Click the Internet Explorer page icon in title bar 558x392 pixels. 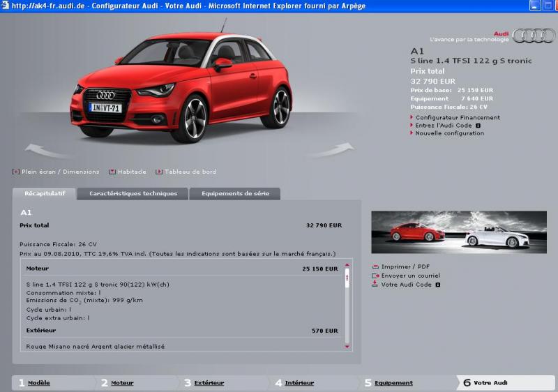(x=5, y=6)
